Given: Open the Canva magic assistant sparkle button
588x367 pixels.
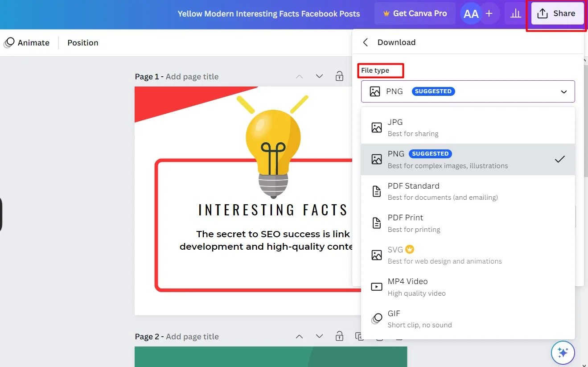Looking at the screenshot, I should point(563,353).
